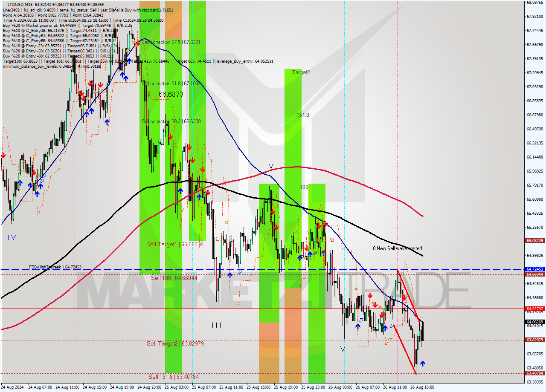Click the 65.08239 price tag on axis
Image resolution: width=546 pixels, height=392 pixels.
click(535, 241)
